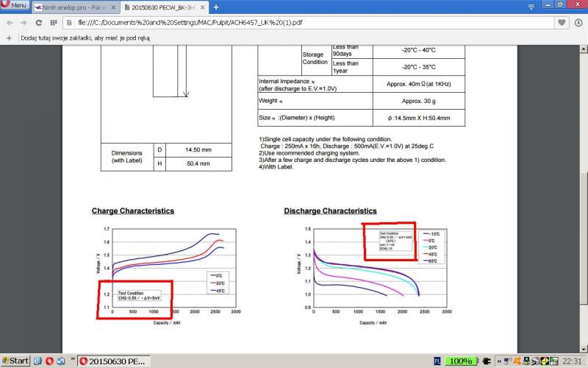Select the 20150630 PE taskbar button
Viewport: 588px width, 368px height.
tap(112, 361)
